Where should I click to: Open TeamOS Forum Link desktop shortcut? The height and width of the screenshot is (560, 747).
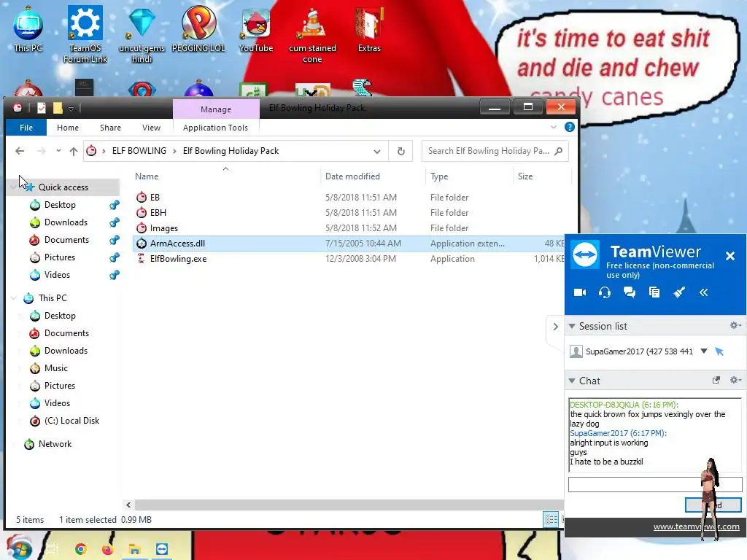tap(85, 34)
